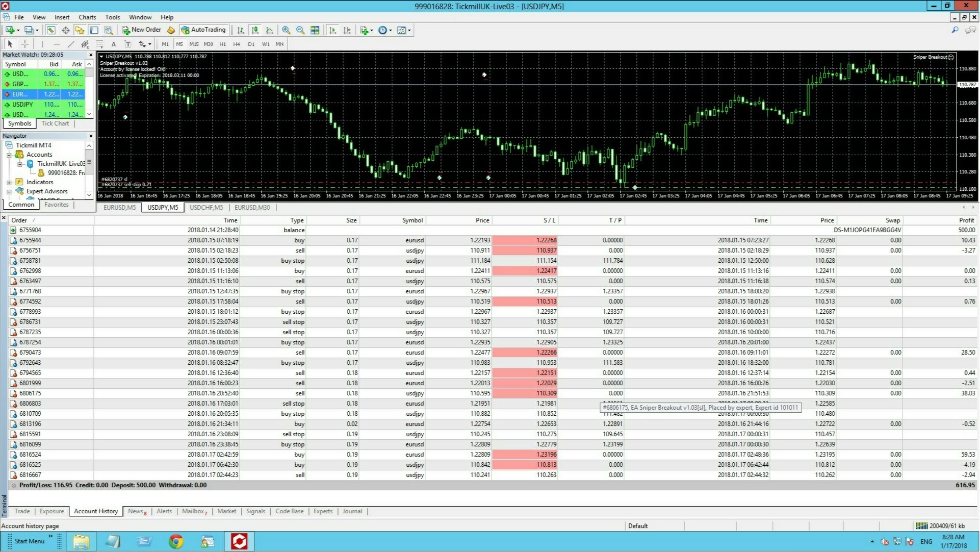Click the Start Menu button
The width and height of the screenshot is (980, 552).
click(x=29, y=541)
